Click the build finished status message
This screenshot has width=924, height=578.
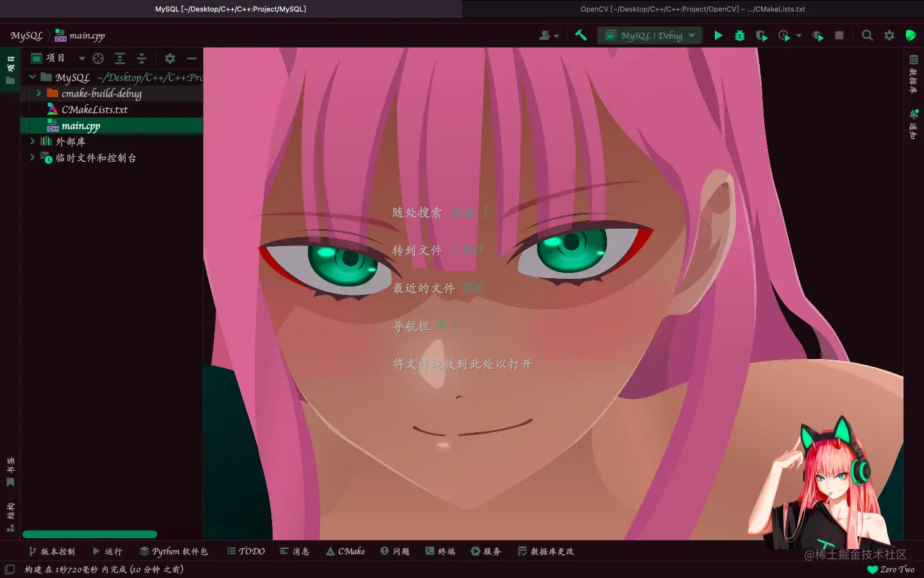(104, 569)
